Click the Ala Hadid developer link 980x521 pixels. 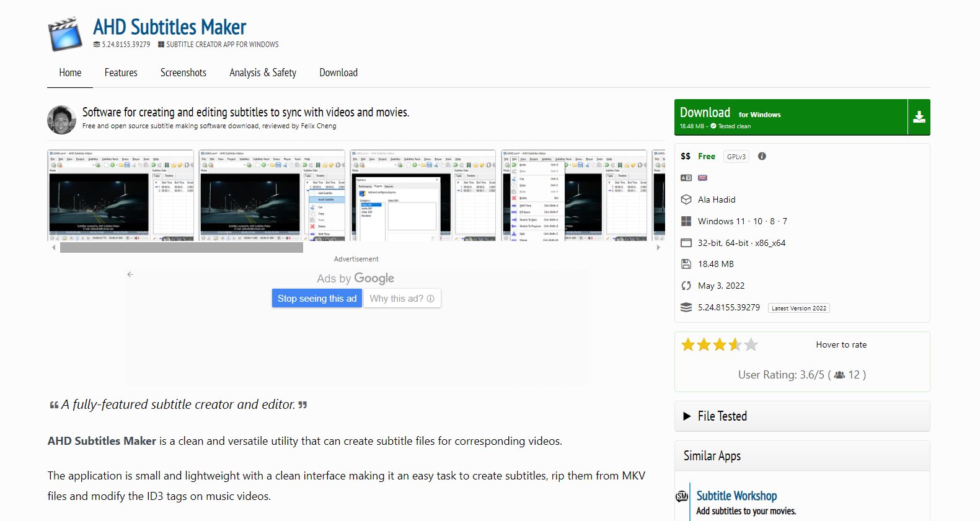717,199
